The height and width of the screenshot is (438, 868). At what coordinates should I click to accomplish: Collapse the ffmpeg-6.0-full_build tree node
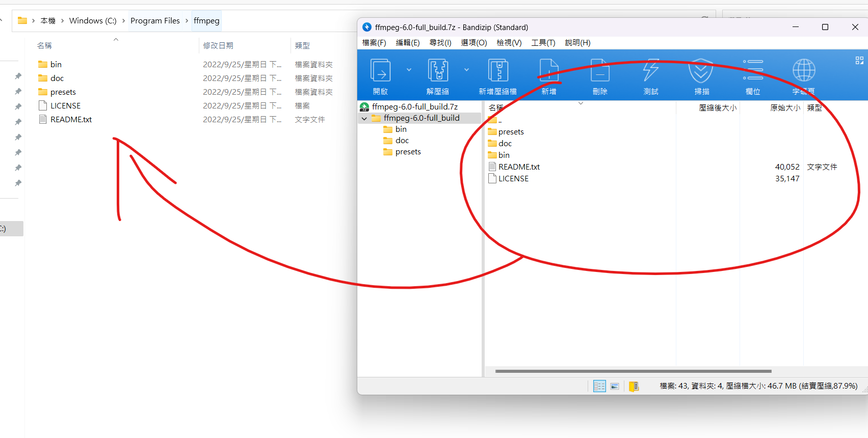[364, 118]
